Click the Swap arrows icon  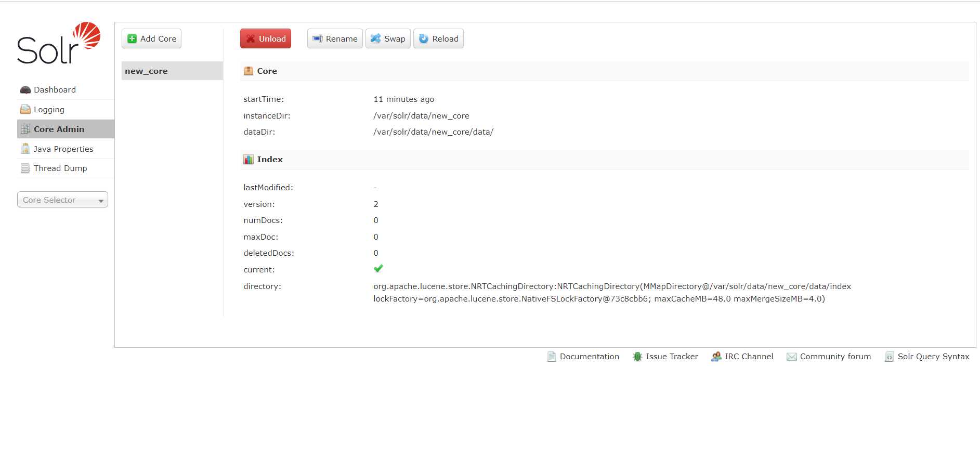point(375,38)
